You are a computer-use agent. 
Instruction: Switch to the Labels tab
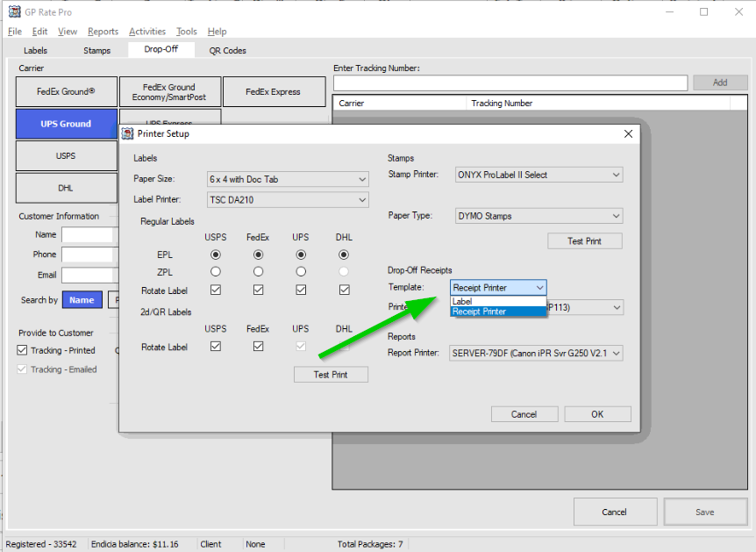tap(36, 50)
